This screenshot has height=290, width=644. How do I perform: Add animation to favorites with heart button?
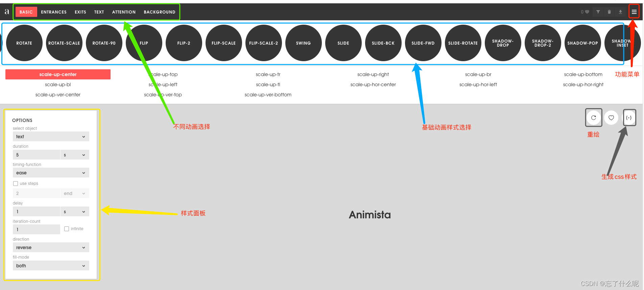(x=611, y=118)
